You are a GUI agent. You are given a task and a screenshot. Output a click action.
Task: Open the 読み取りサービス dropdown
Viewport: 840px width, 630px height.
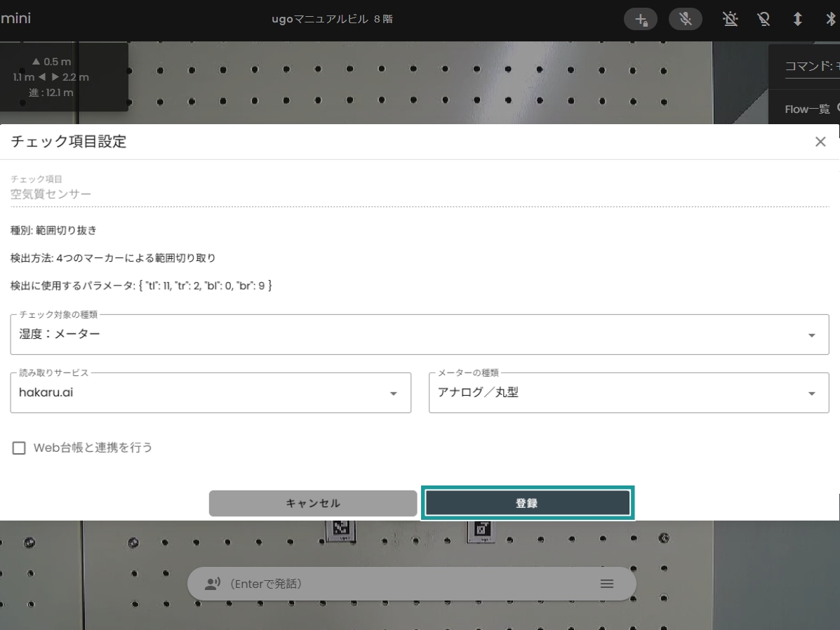coord(211,393)
